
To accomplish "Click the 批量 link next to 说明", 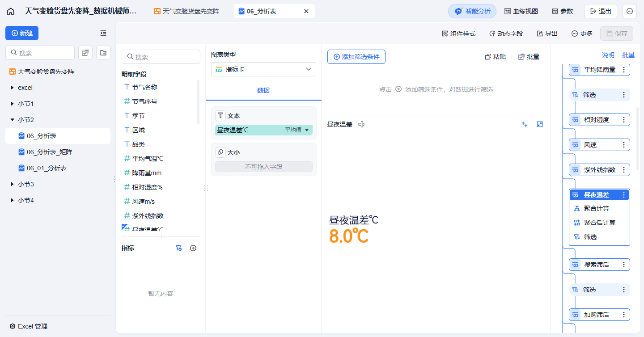I will click(628, 55).
